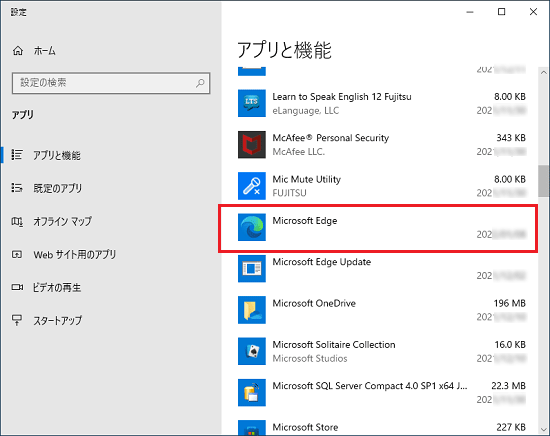The image size is (550, 436).
Task: Click the ビデオの再生 camera icon
Action: [17, 287]
